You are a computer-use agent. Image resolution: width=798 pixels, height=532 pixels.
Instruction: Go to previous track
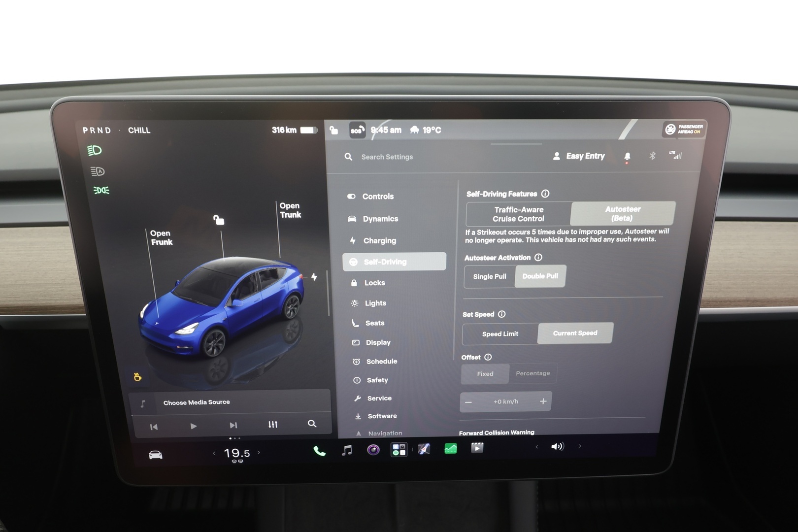(x=154, y=427)
